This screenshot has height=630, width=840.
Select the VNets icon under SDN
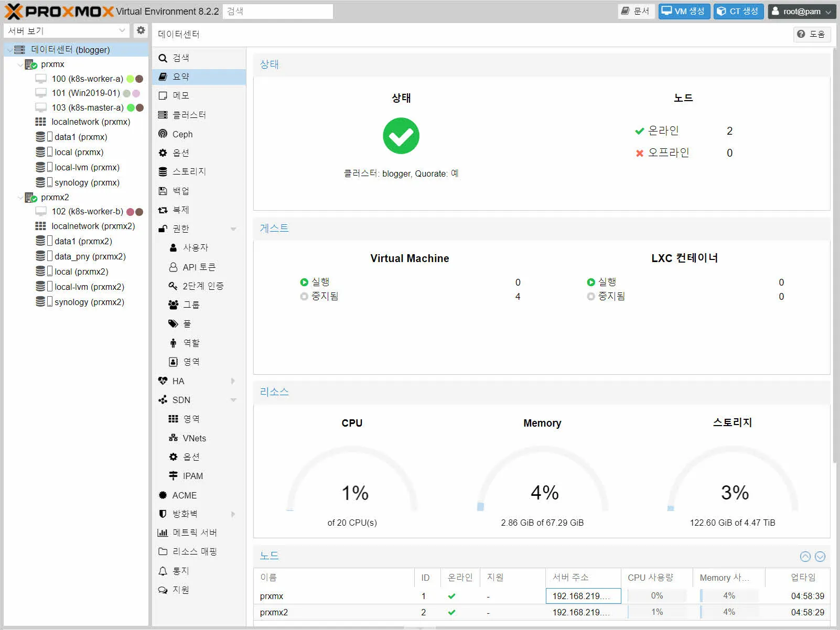193,438
